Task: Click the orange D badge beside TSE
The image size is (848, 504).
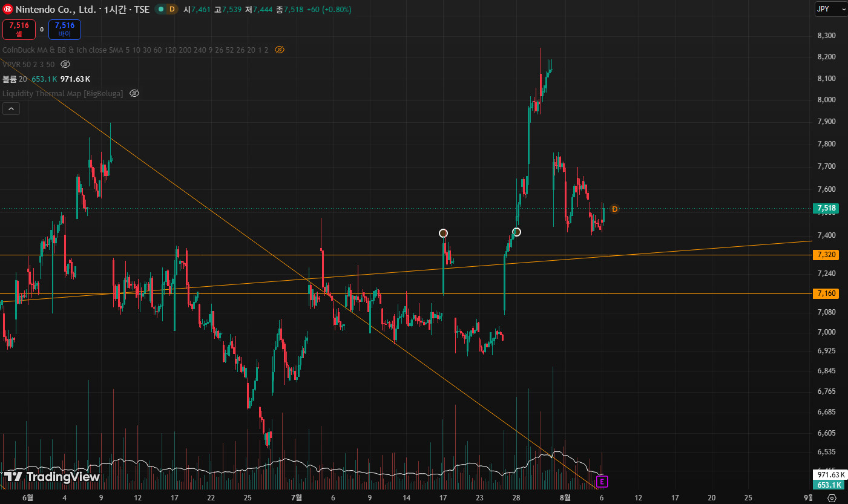Action: [x=172, y=9]
